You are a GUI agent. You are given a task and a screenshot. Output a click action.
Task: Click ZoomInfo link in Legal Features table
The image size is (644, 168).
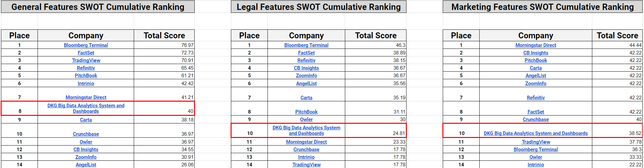306,76
